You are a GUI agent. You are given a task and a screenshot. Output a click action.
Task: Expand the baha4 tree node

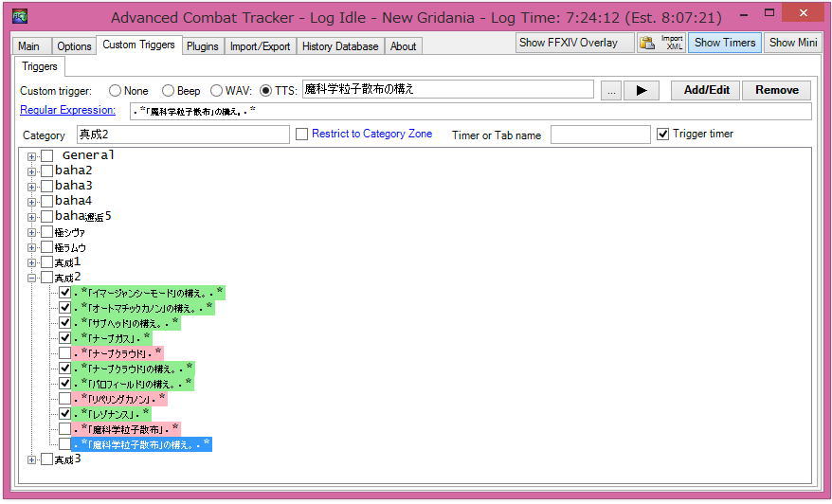pyautogui.click(x=32, y=202)
